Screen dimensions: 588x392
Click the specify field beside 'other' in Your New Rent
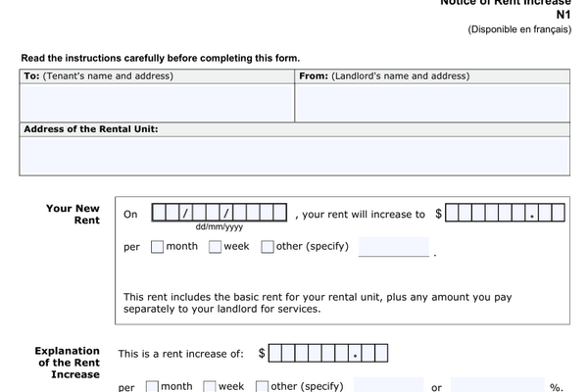tap(394, 247)
